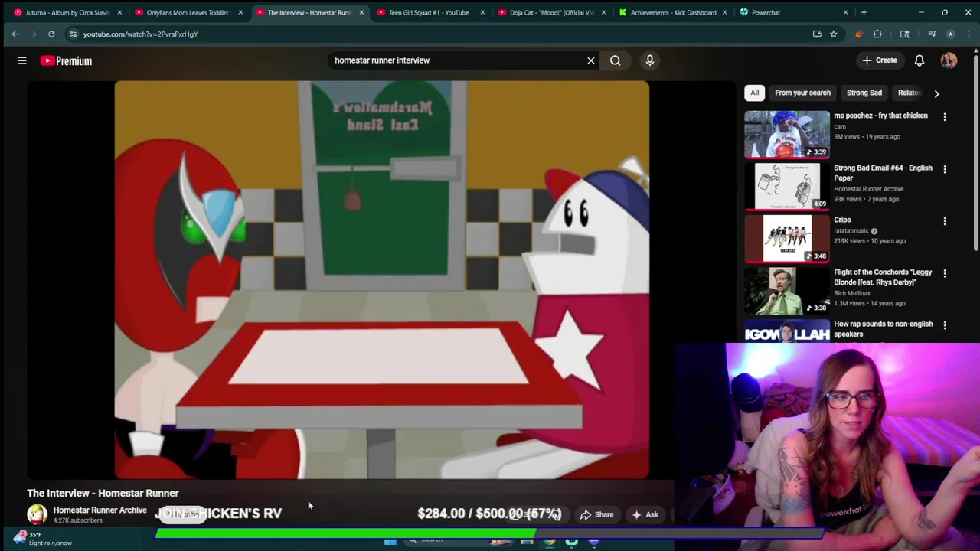View site information icon in address bar
Viewport: 980px width, 551px height.
pos(73,34)
